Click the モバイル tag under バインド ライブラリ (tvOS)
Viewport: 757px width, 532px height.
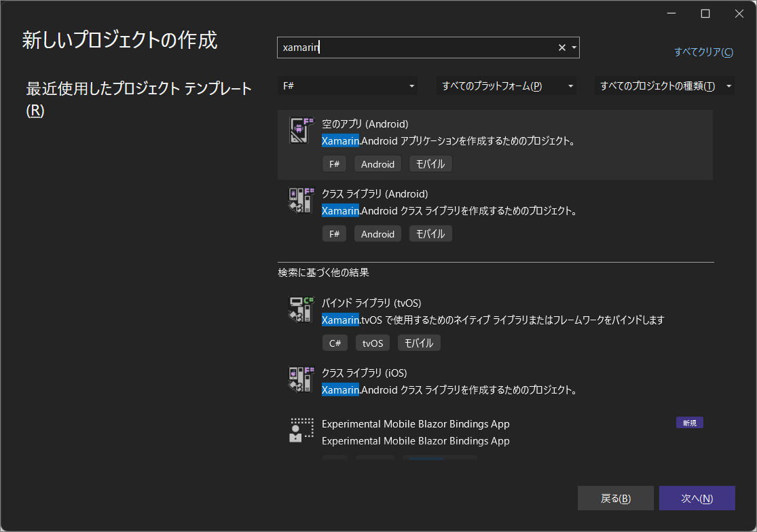pos(419,343)
